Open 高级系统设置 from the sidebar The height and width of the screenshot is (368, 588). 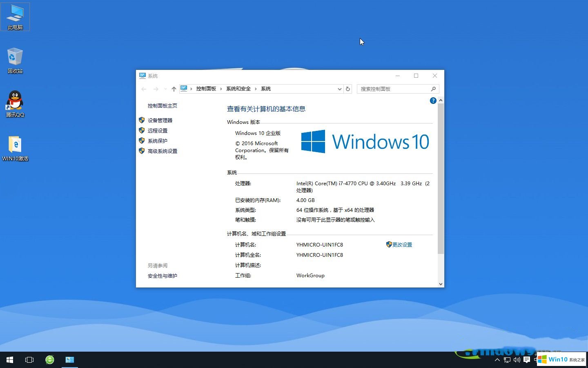(163, 151)
